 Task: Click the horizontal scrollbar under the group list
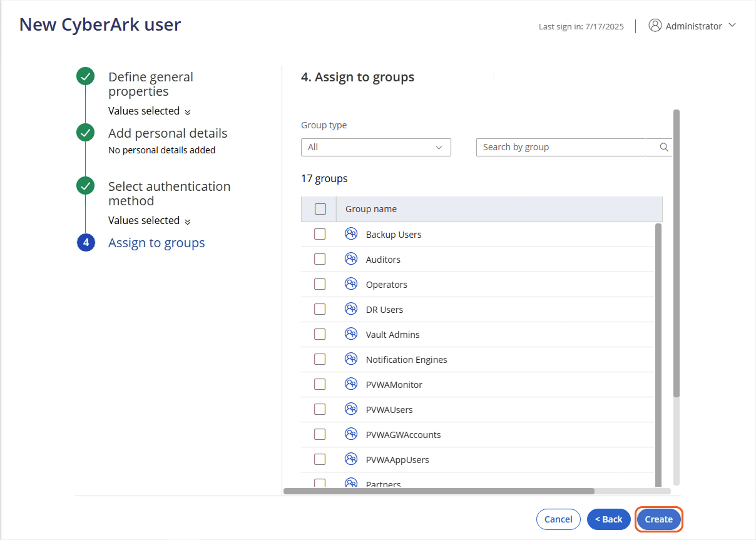pyautogui.click(x=438, y=491)
